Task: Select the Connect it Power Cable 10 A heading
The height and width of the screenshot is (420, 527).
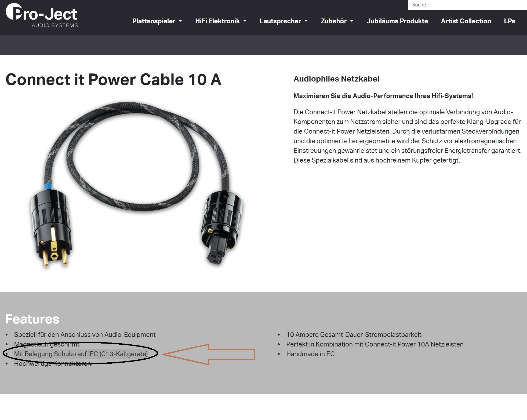Action: (113, 80)
